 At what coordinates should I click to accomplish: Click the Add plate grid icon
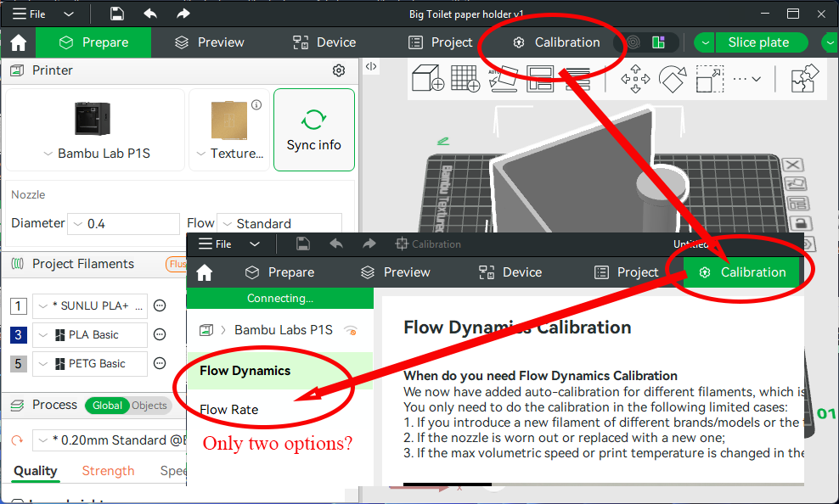coord(465,79)
